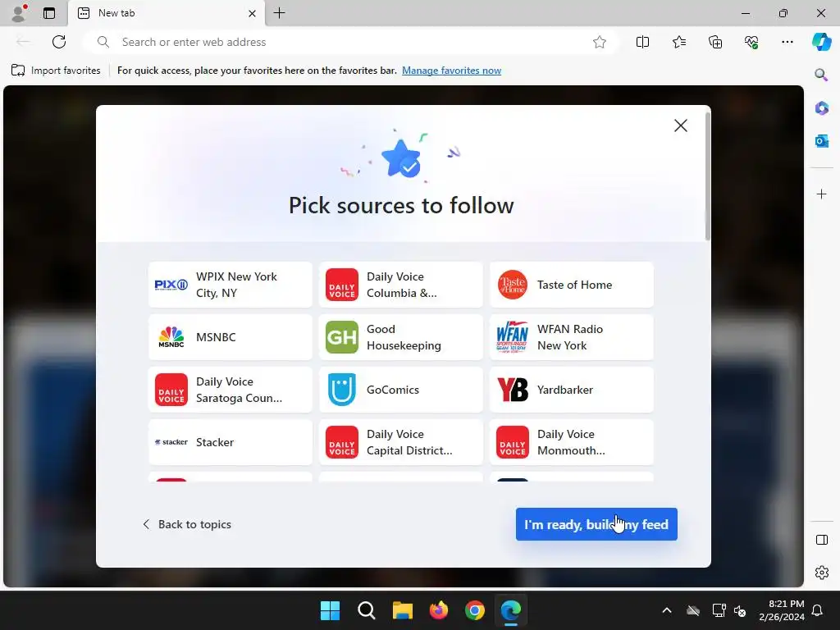840x630 pixels.
Task: Open split screen icon
Action: coord(642,42)
